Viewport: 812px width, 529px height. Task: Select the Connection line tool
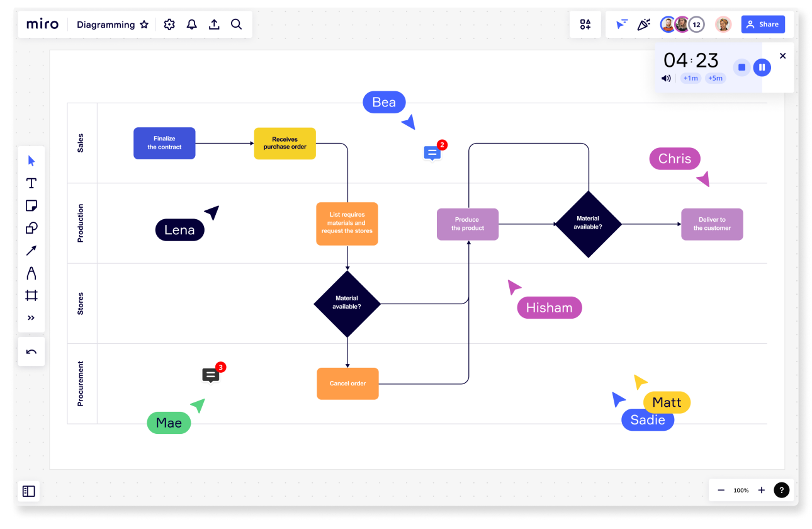click(x=31, y=250)
